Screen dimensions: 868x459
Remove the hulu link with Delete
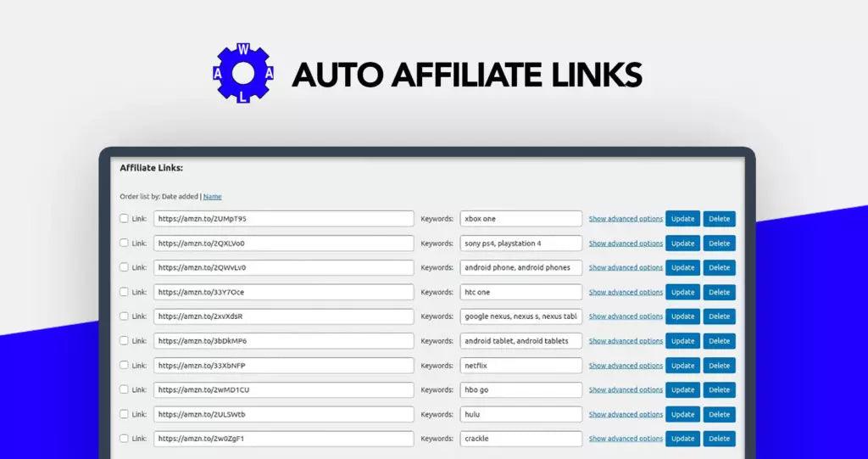(719, 415)
